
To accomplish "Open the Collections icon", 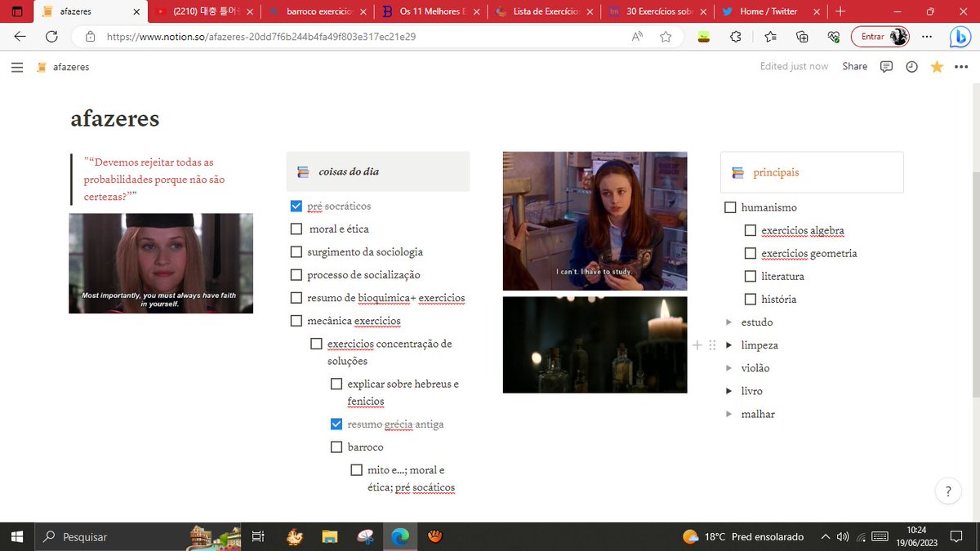I will (802, 37).
